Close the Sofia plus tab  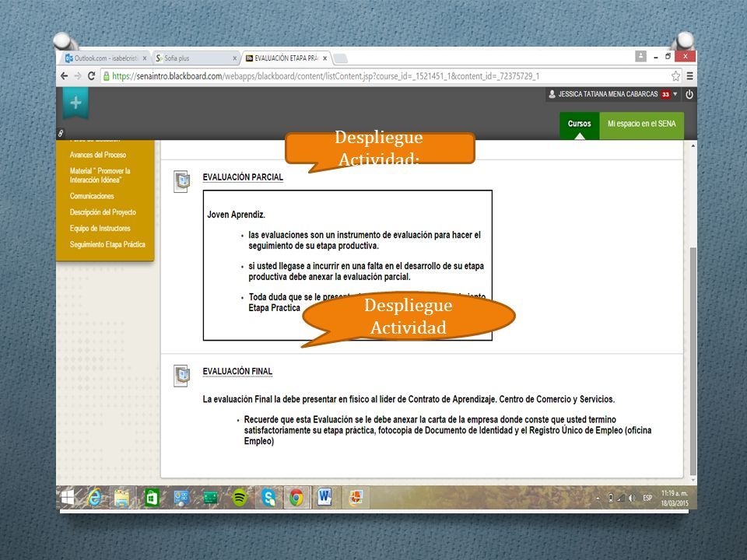pyautogui.click(x=234, y=58)
